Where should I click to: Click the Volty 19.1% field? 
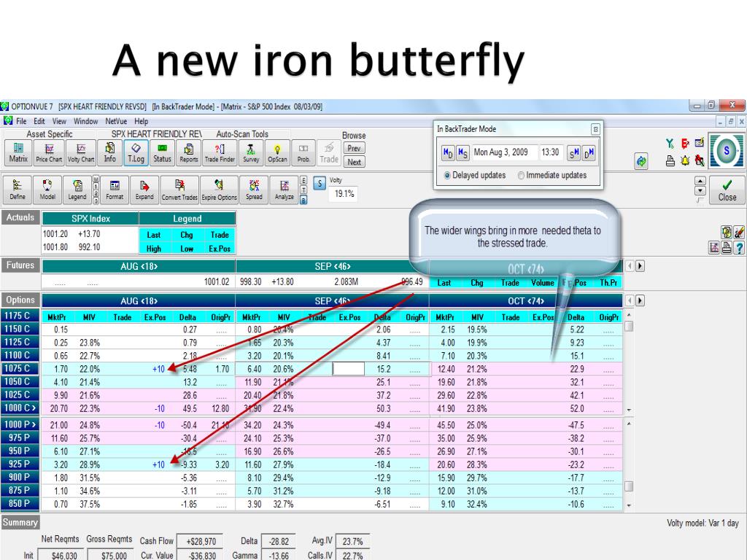tap(344, 194)
